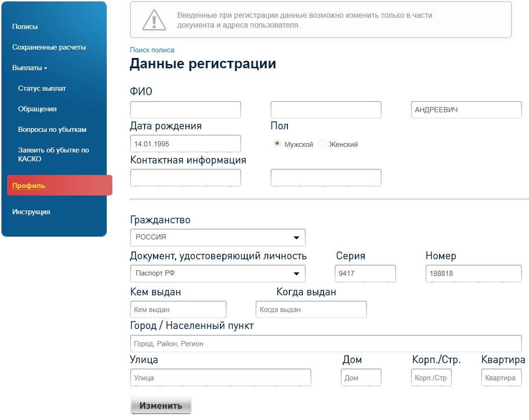529x420 pixels.
Task: Click the Дата рождения field
Action: [185, 144]
